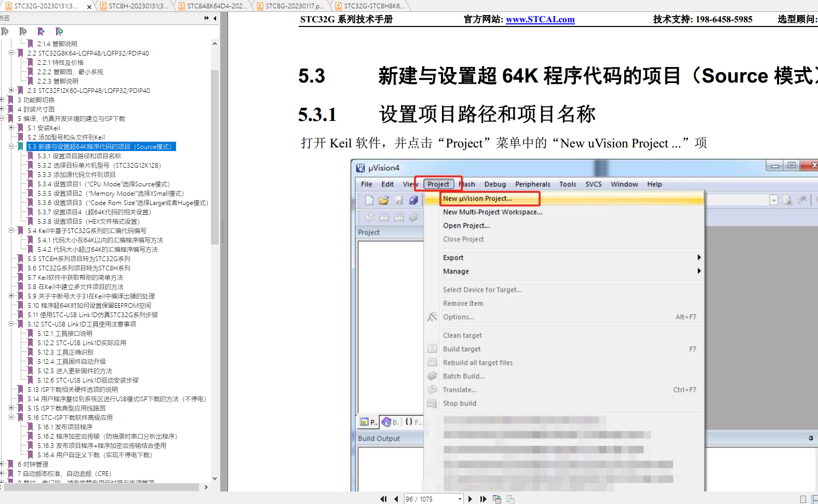Click the go to previous view icon
The image size is (818, 504).
[497, 499]
